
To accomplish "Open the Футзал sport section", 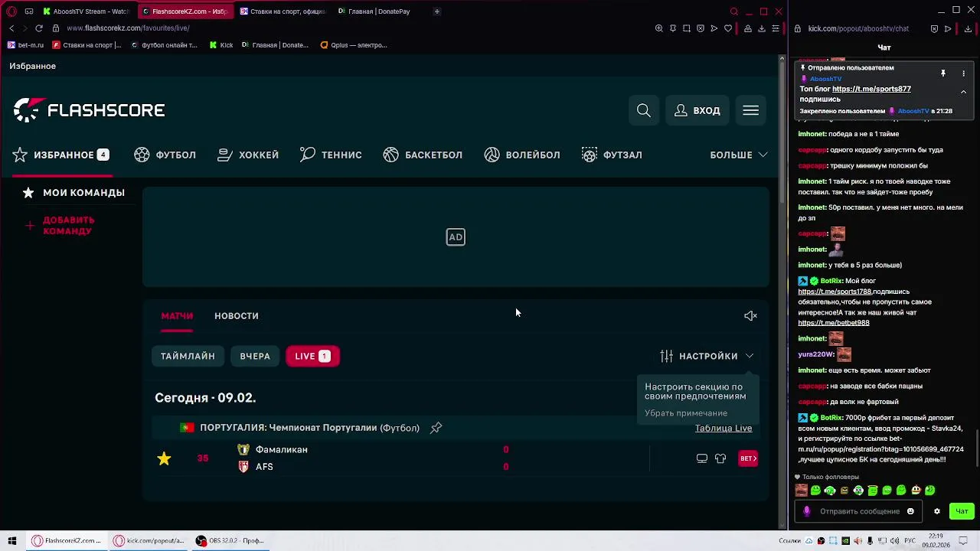I will click(x=612, y=155).
